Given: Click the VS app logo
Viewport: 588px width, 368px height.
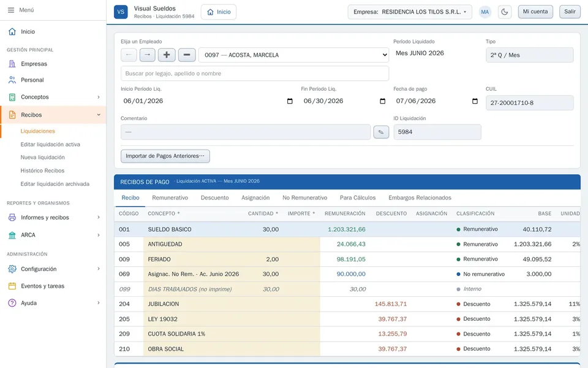Looking at the screenshot, I should click(121, 12).
